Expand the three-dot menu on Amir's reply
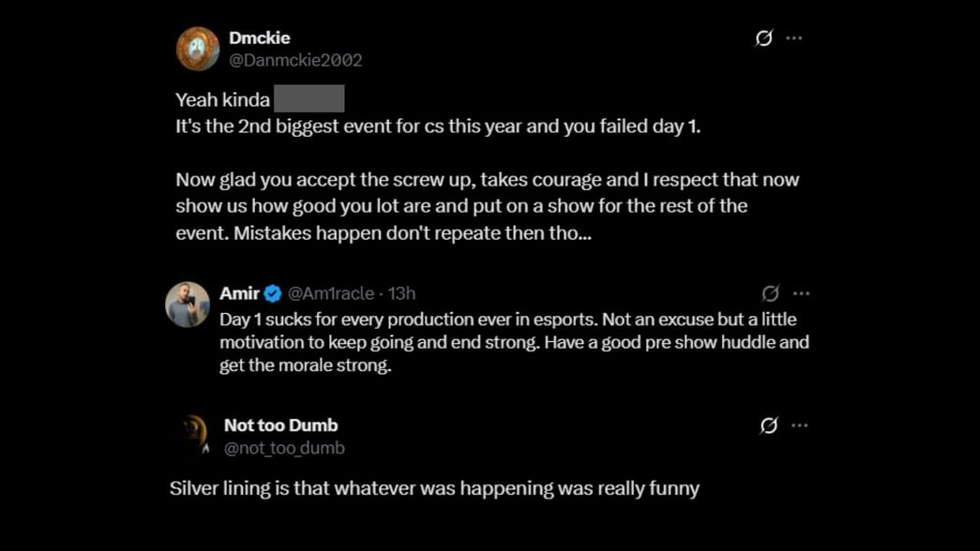The height and width of the screenshot is (551, 980). tap(802, 292)
